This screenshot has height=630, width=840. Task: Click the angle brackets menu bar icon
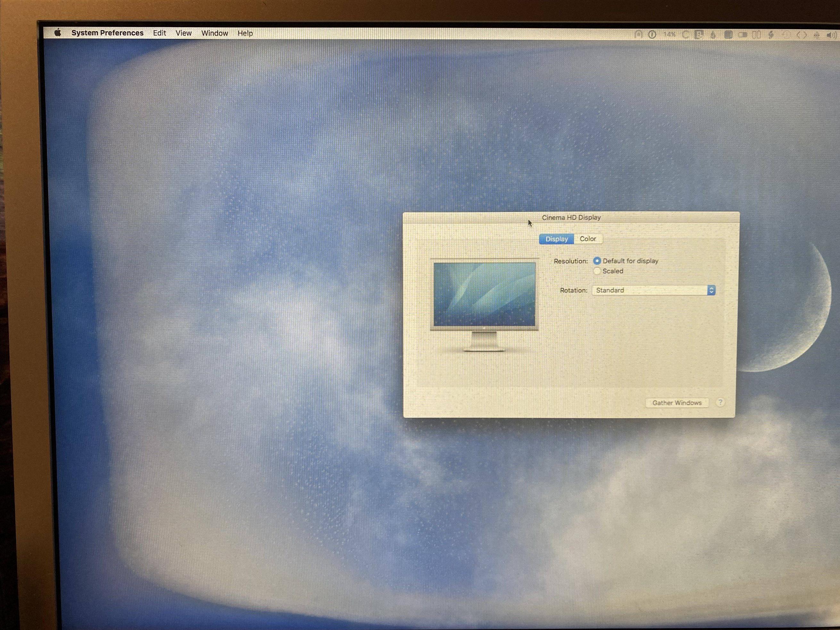point(801,35)
